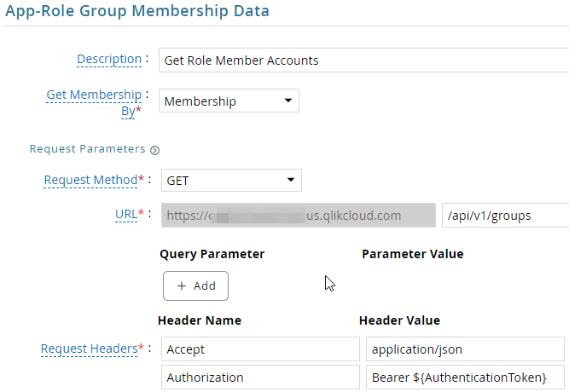Image resolution: width=569 pixels, height=392 pixels.
Task: Click the Query Parameter column heading
Action: click(x=212, y=254)
